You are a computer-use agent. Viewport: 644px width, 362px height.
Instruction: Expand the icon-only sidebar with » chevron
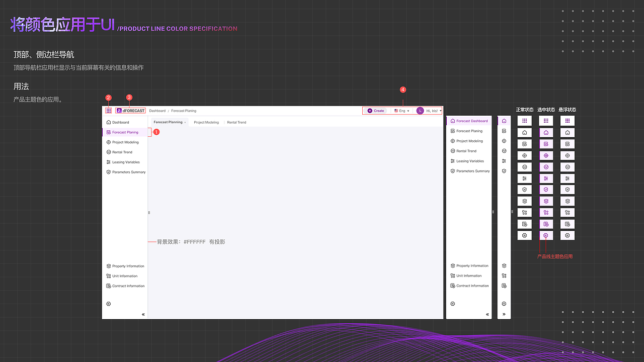[x=504, y=314]
